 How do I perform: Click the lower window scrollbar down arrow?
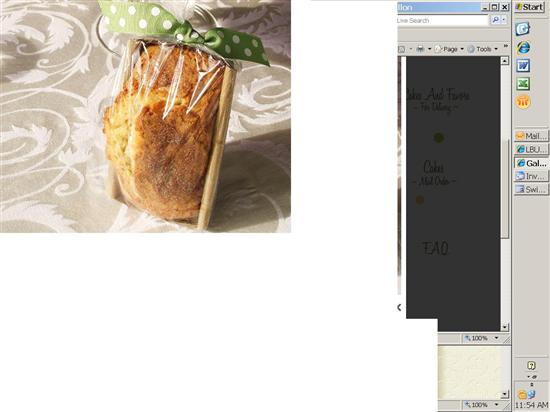click(x=504, y=394)
